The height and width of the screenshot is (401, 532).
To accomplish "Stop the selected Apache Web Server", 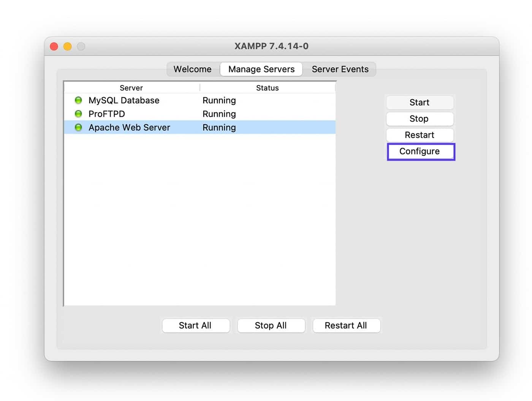I will click(419, 118).
